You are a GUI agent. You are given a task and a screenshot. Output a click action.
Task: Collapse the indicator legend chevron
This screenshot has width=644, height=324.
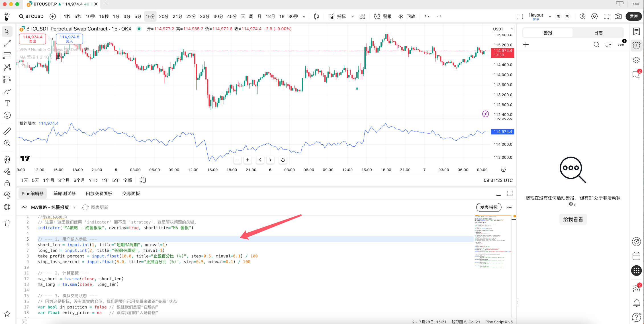[23, 65]
